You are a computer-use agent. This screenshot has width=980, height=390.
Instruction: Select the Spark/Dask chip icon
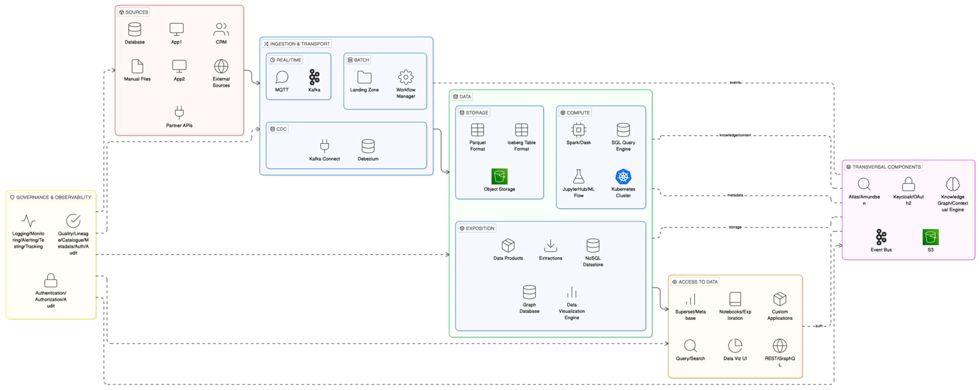[x=578, y=130]
